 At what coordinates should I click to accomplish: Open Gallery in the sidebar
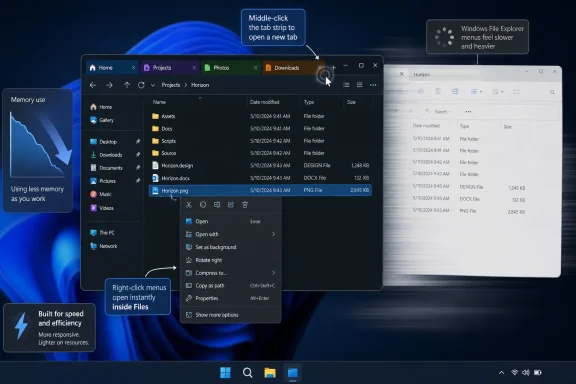tap(102, 120)
